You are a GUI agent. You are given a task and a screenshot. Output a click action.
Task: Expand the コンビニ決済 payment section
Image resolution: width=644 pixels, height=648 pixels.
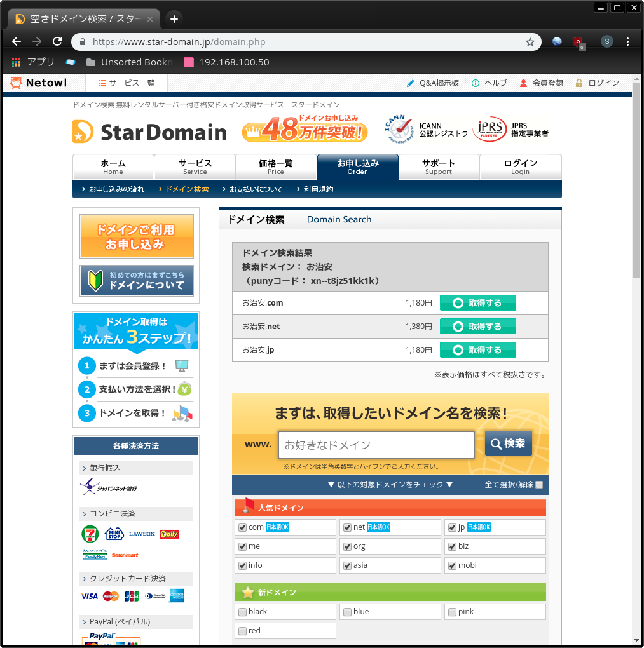tap(136, 514)
